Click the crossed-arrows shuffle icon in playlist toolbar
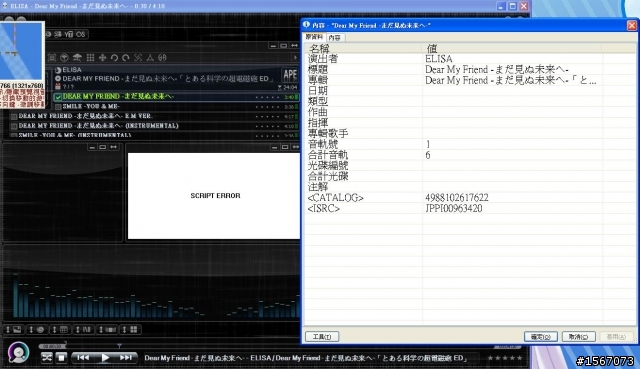 tap(138, 58)
